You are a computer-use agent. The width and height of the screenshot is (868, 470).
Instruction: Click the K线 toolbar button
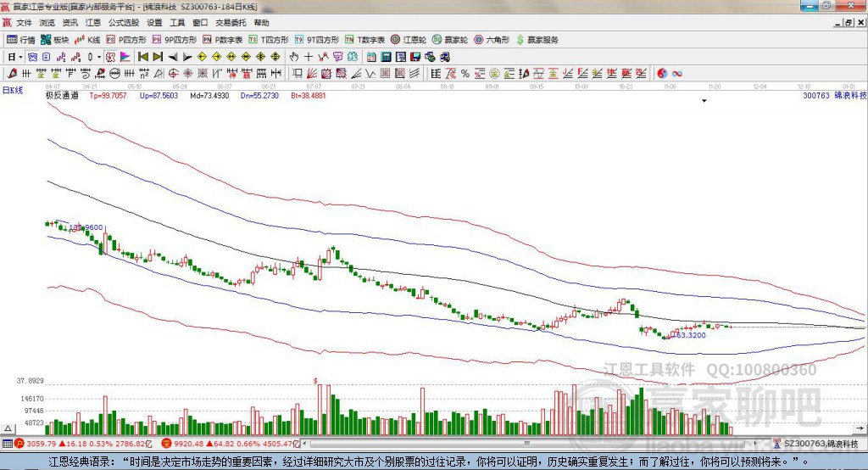click(x=87, y=40)
